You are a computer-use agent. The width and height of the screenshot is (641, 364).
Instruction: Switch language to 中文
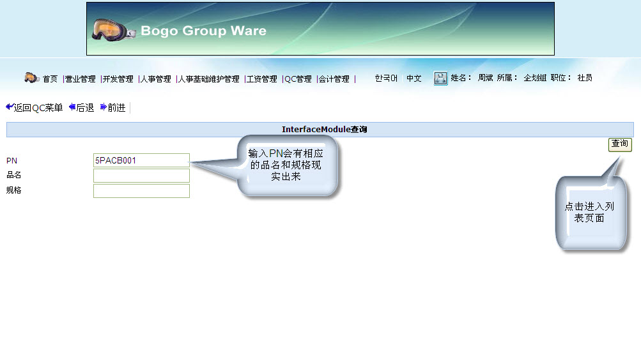[414, 79]
